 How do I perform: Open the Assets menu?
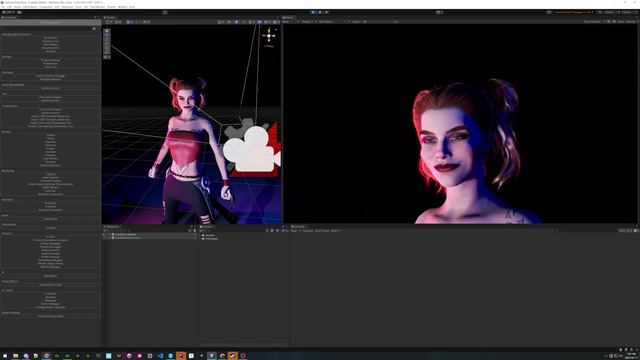tap(17, 7)
